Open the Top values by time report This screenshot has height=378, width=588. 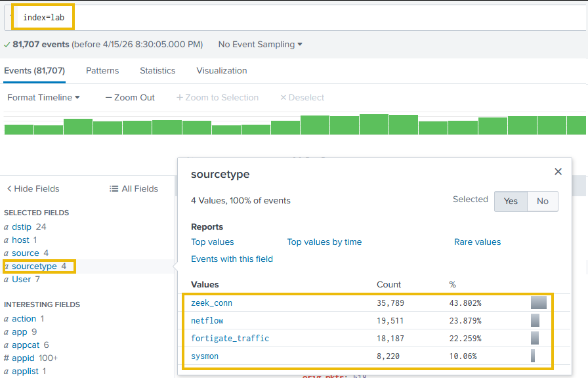click(324, 242)
